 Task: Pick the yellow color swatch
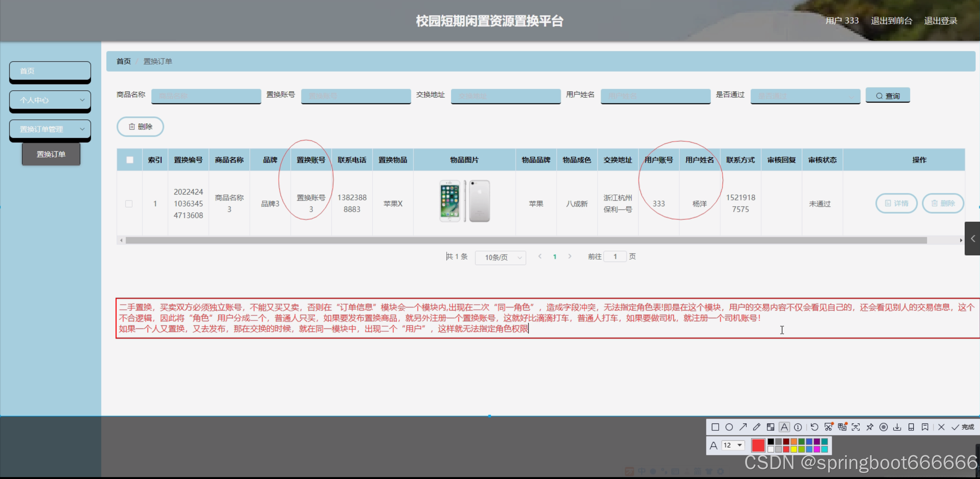[x=793, y=449]
